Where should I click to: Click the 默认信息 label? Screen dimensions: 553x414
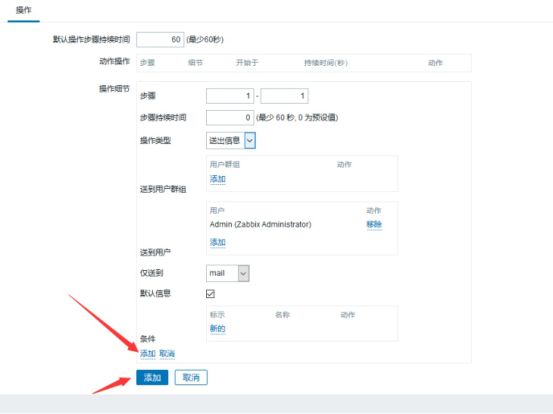click(156, 293)
